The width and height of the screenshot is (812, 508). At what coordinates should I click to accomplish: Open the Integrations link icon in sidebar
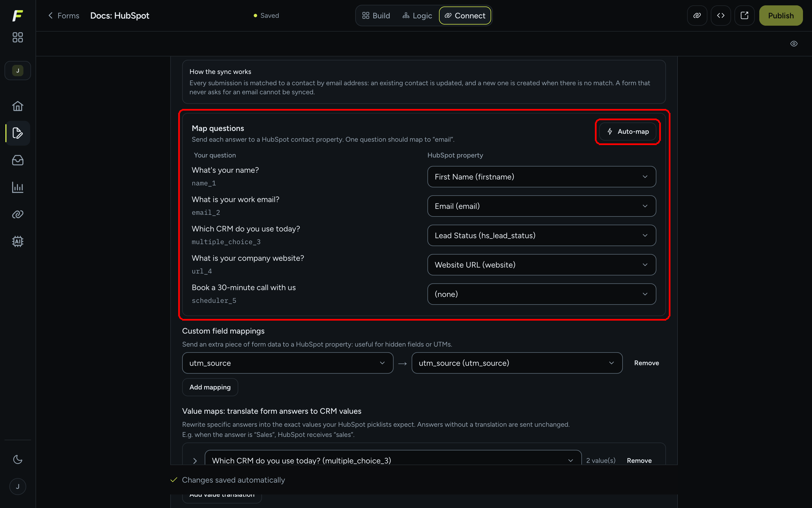pos(17,214)
